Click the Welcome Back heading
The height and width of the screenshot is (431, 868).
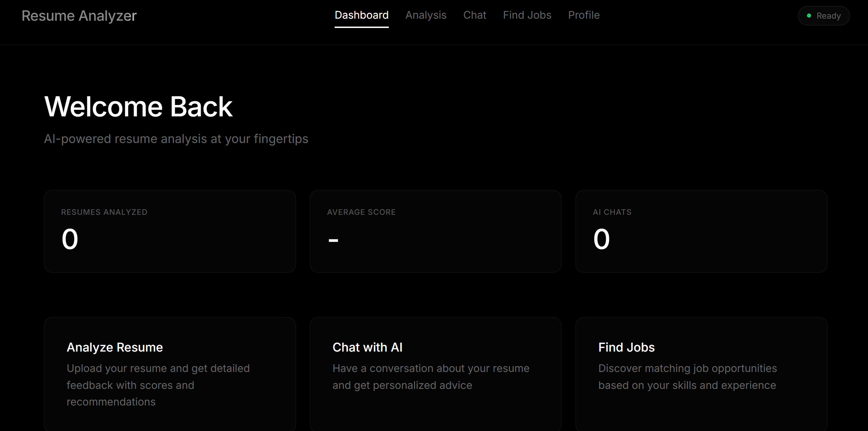point(138,107)
